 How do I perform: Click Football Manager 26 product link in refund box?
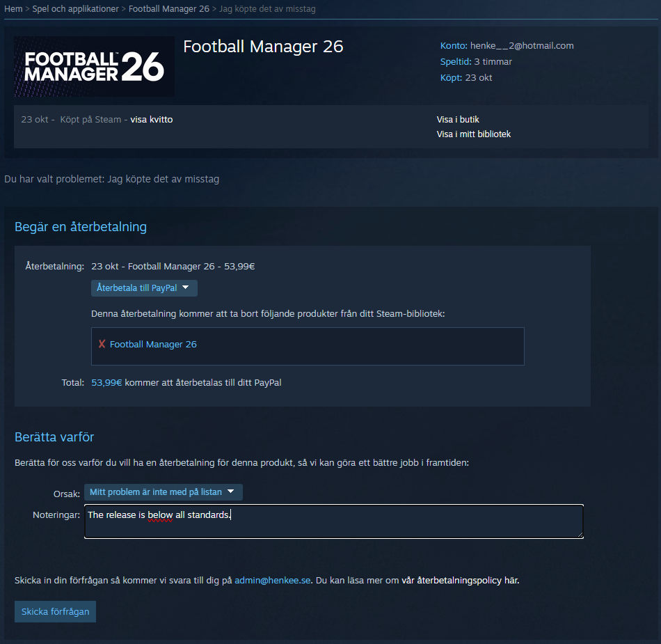click(x=153, y=344)
